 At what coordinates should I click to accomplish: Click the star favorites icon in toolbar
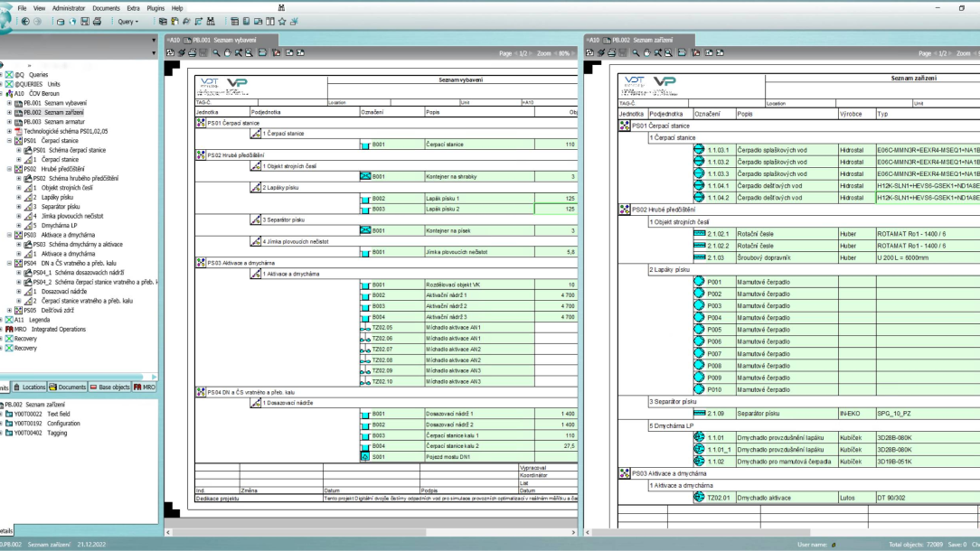tap(282, 22)
